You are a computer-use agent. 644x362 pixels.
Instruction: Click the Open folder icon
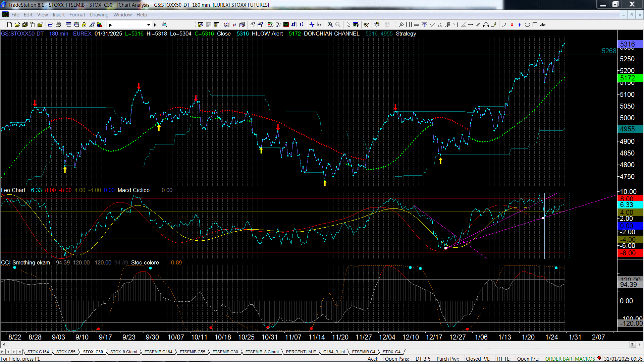[x=17, y=25]
